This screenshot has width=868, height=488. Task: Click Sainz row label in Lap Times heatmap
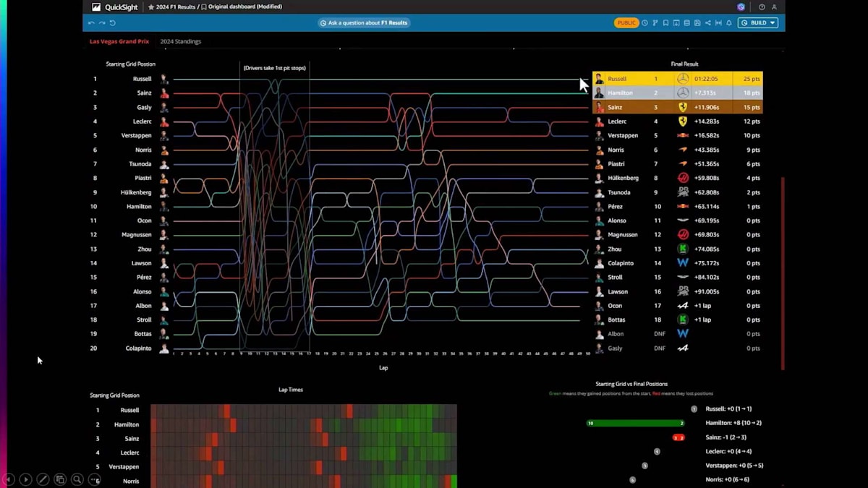tap(132, 438)
